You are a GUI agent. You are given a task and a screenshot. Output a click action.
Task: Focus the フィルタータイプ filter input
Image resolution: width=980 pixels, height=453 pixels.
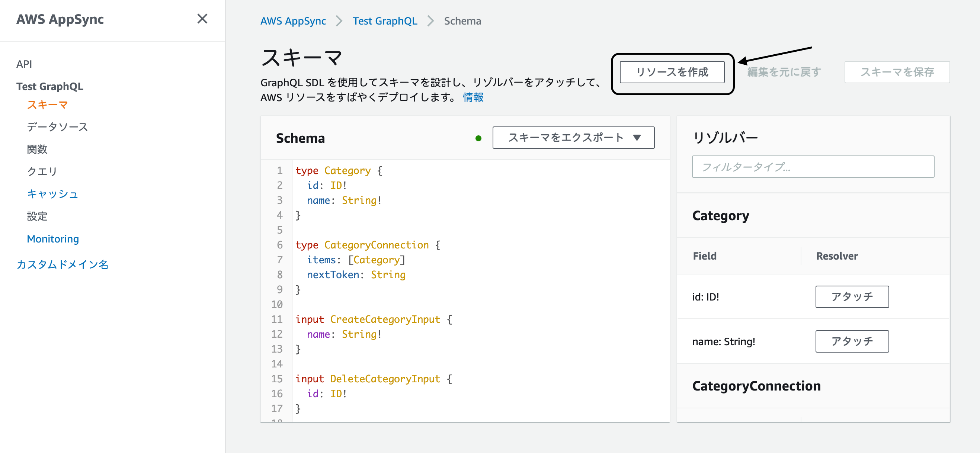pyautogui.click(x=813, y=167)
